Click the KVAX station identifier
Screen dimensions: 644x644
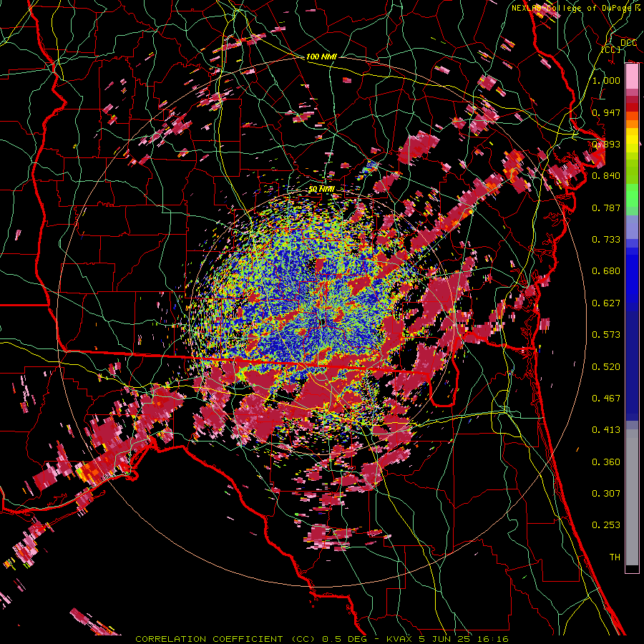(x=401, y=639)
